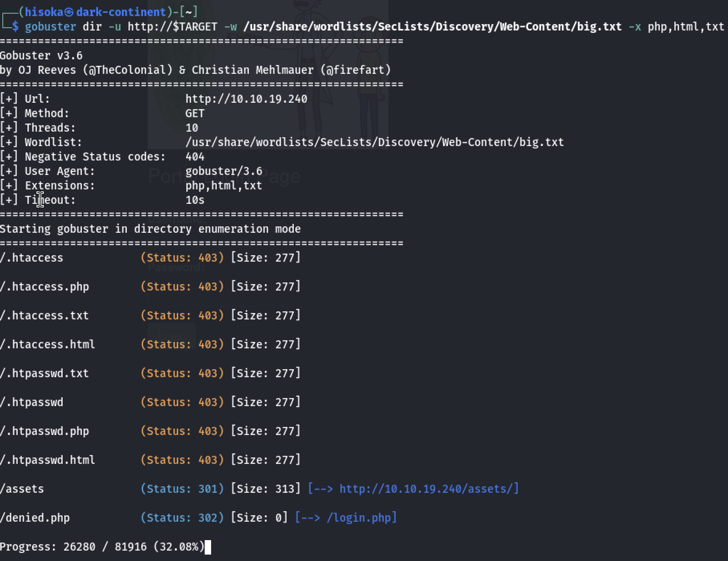Select the /denied.php result entry
The image size is (728, 561).
click(x=35, y=518)
